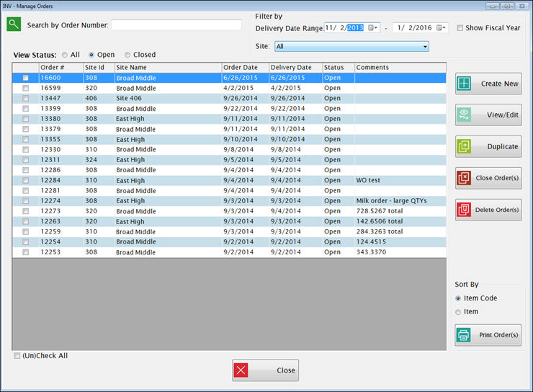This screenshot has width=533, height=392.
Task: Click the Print Order(s) printer icon
Action: [x=465, y=335]
